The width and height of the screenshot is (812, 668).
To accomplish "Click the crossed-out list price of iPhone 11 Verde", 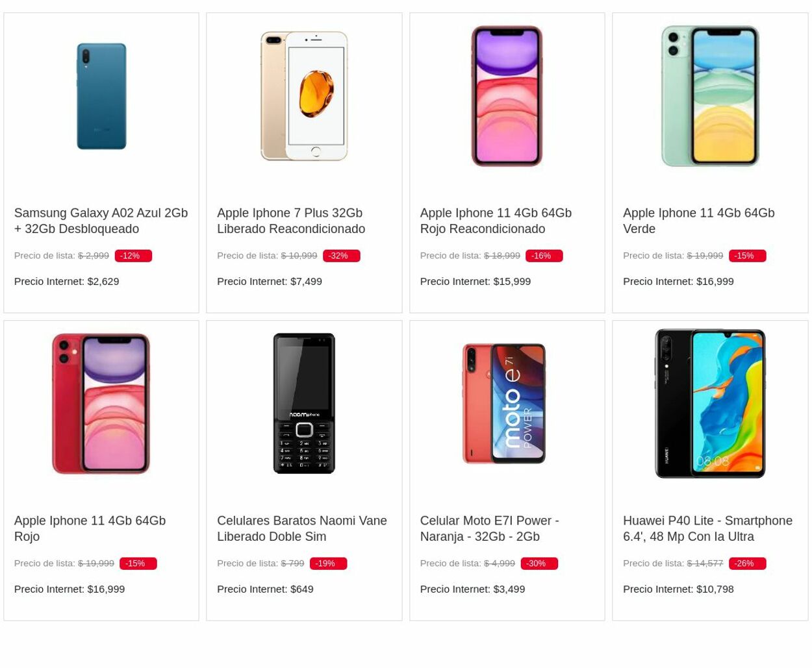I will tap(704, 255).
